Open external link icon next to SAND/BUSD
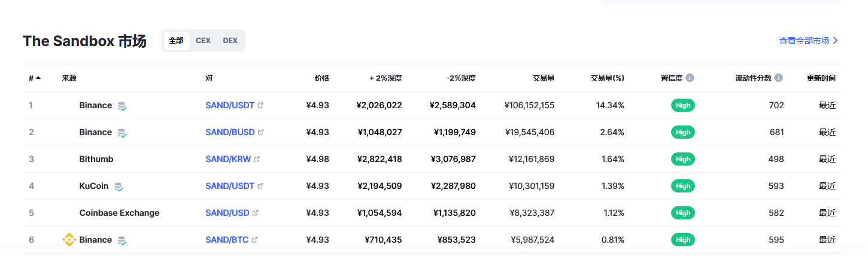The width and height of the screenshot is (868, 257). [x=260, y=132]
